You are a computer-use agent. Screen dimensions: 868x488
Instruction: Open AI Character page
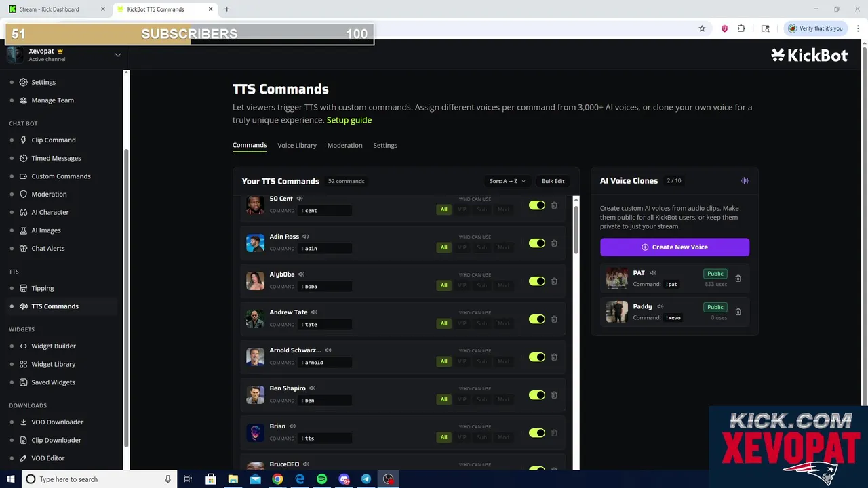(x=50, y=212)
